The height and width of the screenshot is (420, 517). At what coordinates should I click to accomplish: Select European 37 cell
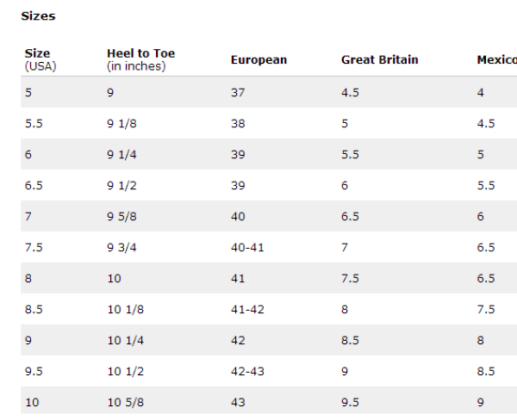238,93
